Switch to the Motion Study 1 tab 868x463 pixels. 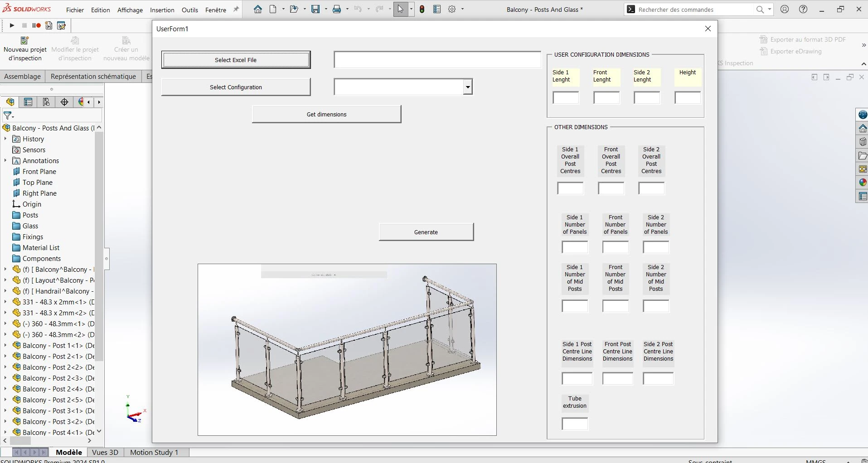[x=154, y=452]
